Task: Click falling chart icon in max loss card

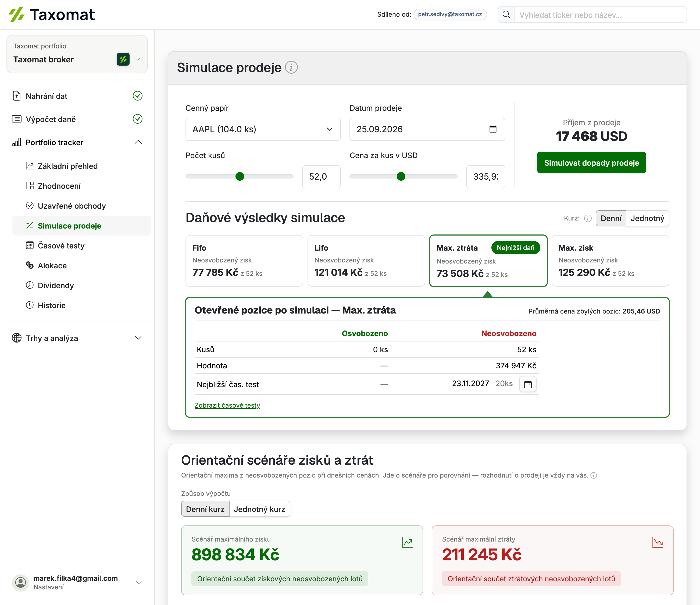Action: pyautogui.click(x=658, y=542)
